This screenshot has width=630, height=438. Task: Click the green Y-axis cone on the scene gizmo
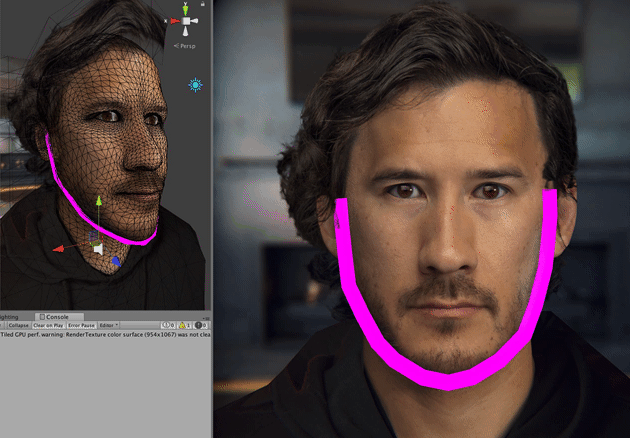(185, 10)
